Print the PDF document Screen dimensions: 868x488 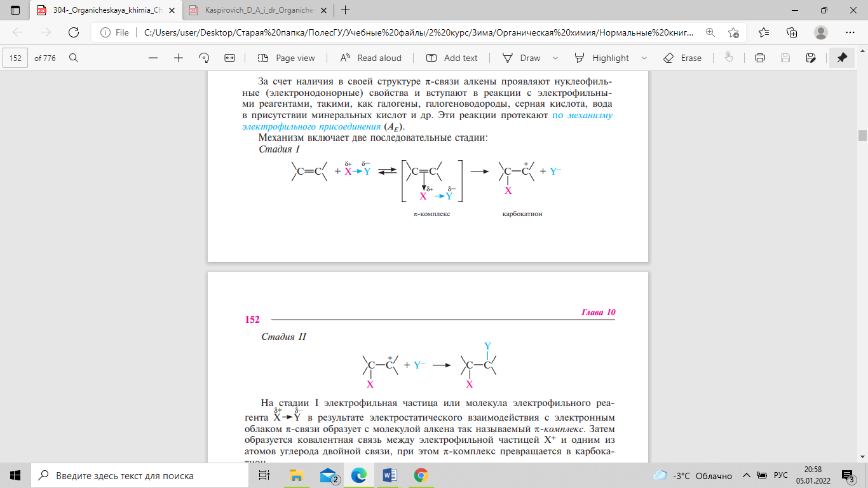click(x=759, y=58)
